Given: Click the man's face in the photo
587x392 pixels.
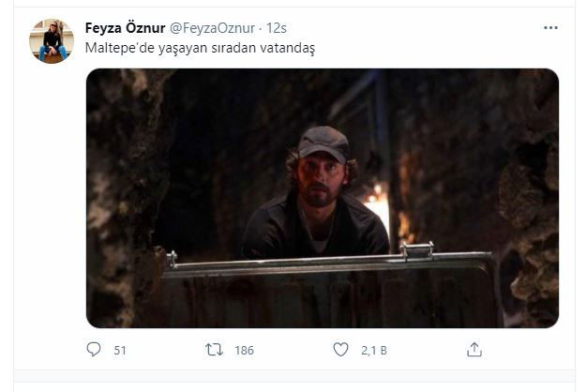Looking at the screenshot, I should click(321, 181).
